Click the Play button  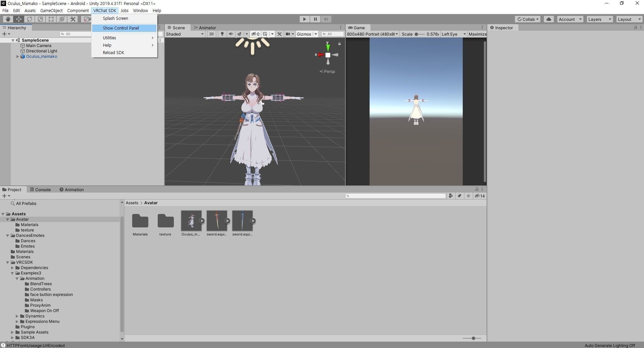[x=305, y=19]
